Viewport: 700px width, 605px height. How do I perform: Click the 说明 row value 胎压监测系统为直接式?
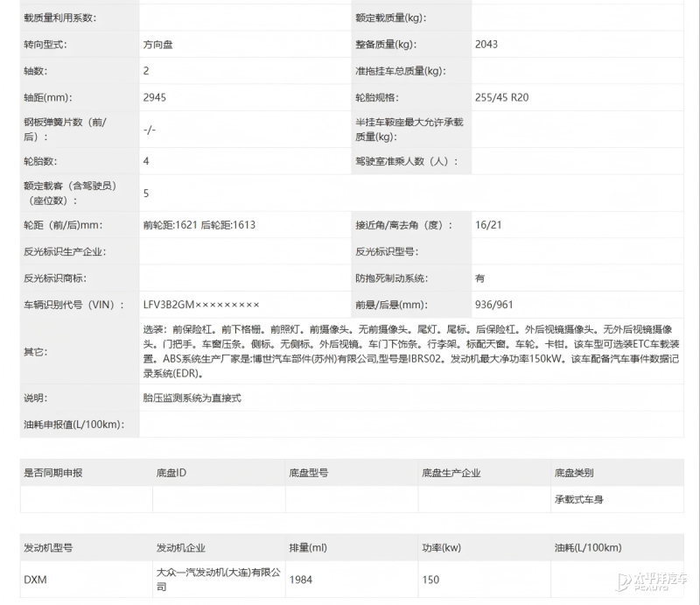(x=197, y=398)
